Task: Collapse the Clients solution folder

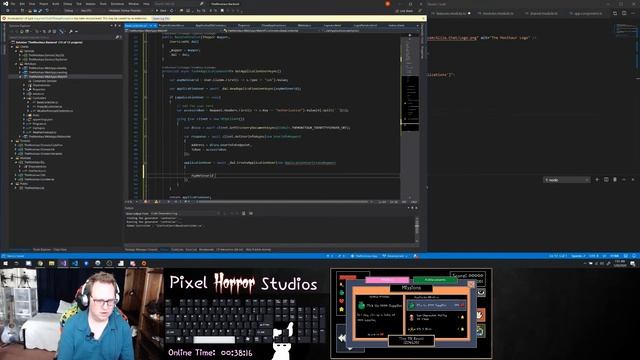Action: pyautogui.click(x=12, y=47)
